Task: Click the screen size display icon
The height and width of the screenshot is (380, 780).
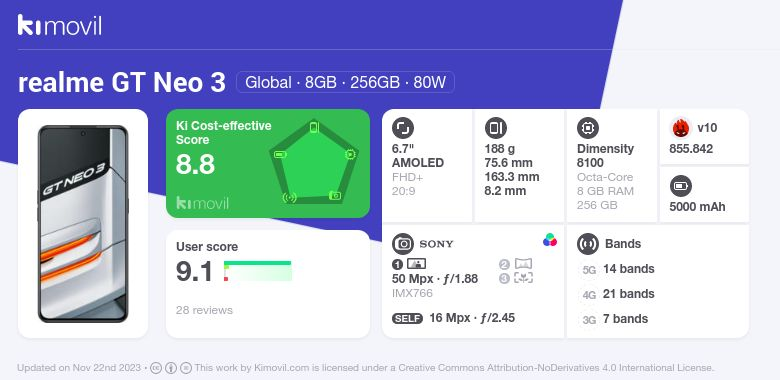Action: coord(403,128)
